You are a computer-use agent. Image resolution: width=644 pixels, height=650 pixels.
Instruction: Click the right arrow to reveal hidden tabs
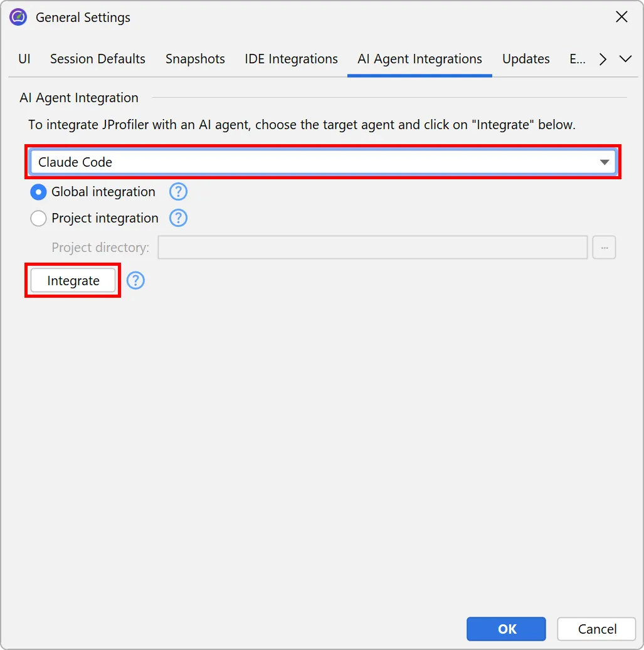[x=601, y=59]
